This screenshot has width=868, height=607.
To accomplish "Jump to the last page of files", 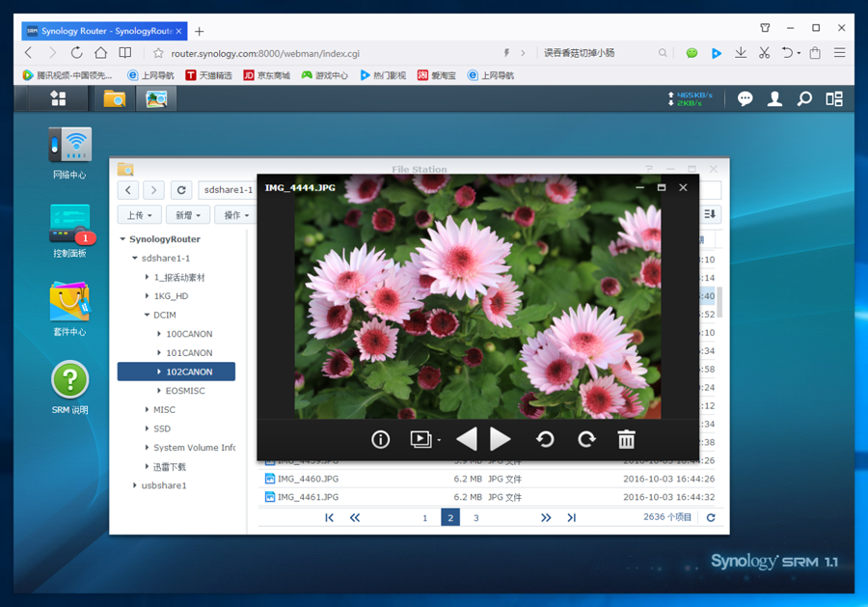I will click(571, 518).
